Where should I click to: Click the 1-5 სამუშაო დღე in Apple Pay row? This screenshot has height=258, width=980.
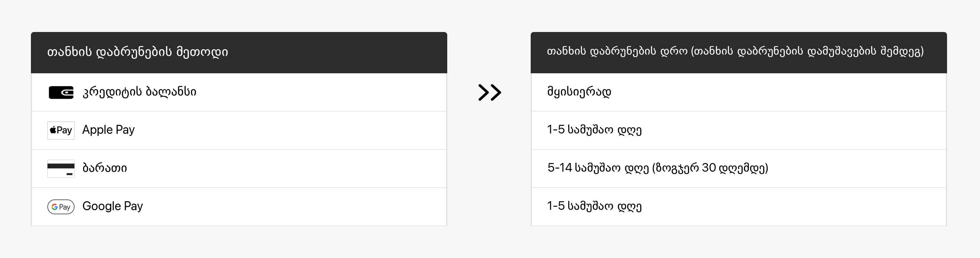pos(594,130)
